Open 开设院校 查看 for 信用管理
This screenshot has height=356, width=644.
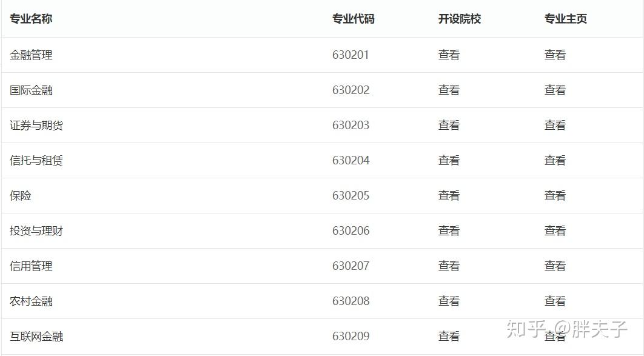(x=449, y=266)
